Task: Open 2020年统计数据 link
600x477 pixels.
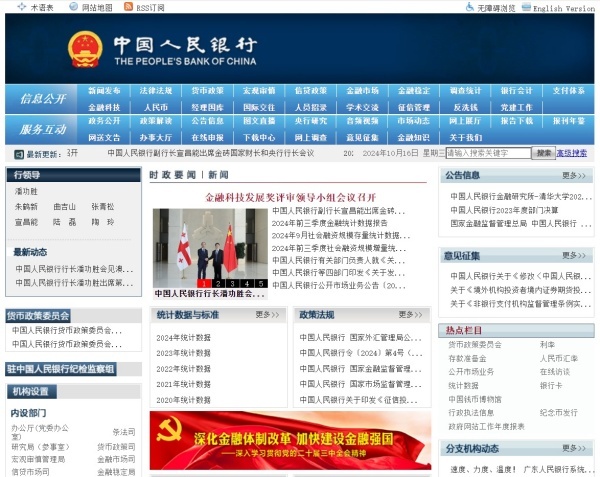Action: point(183,400)
